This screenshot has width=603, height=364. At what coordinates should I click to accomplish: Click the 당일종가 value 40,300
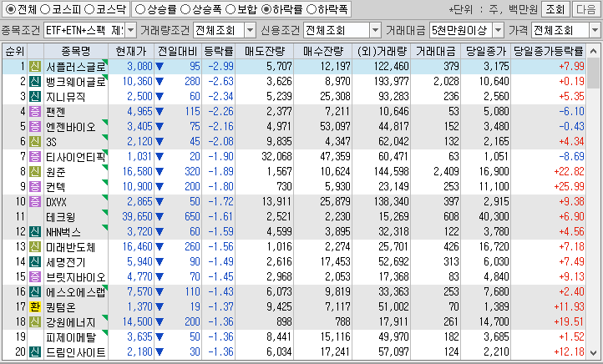coord(494,217)
